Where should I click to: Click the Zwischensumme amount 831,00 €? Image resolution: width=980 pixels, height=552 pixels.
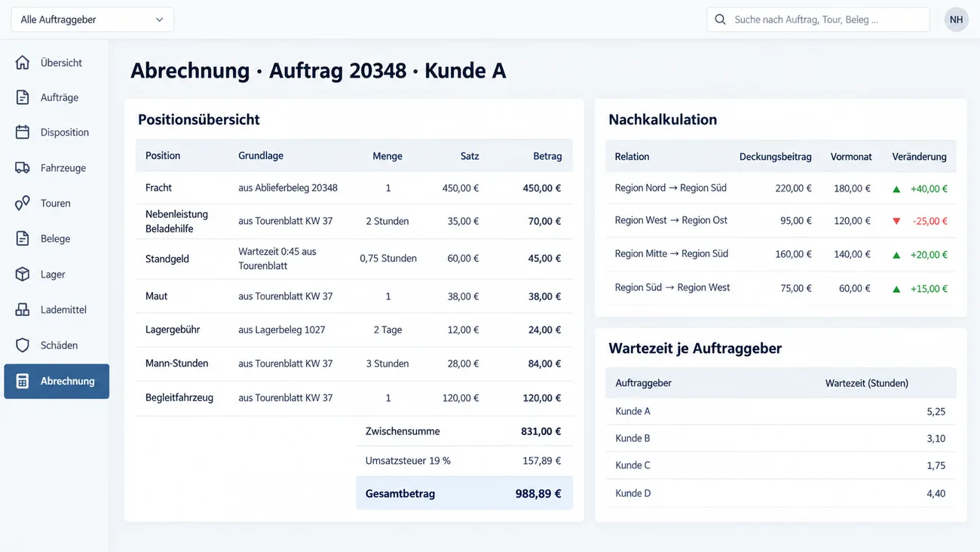coord(541,431)
